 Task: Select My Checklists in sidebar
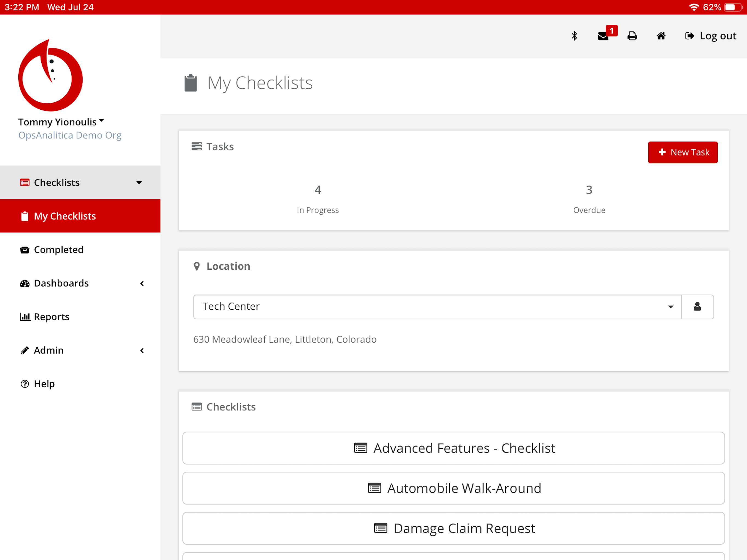coord(65,216)
